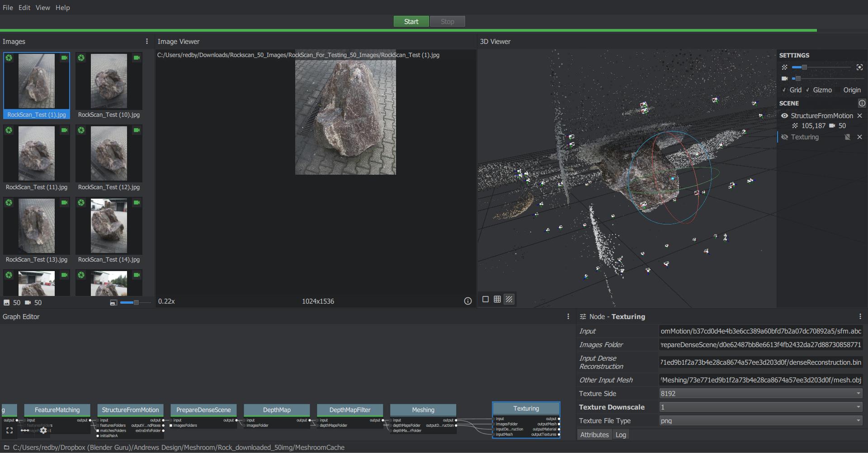Click the Stop button

coord(447,22)
